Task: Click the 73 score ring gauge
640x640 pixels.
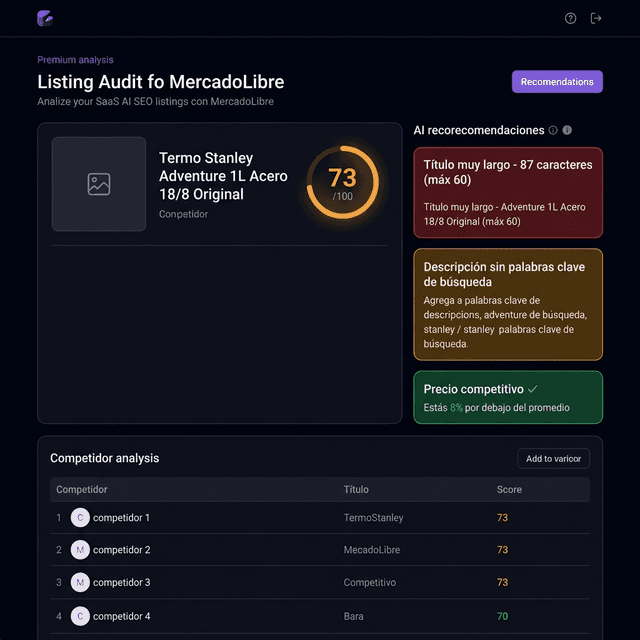Action: (342, 182)
